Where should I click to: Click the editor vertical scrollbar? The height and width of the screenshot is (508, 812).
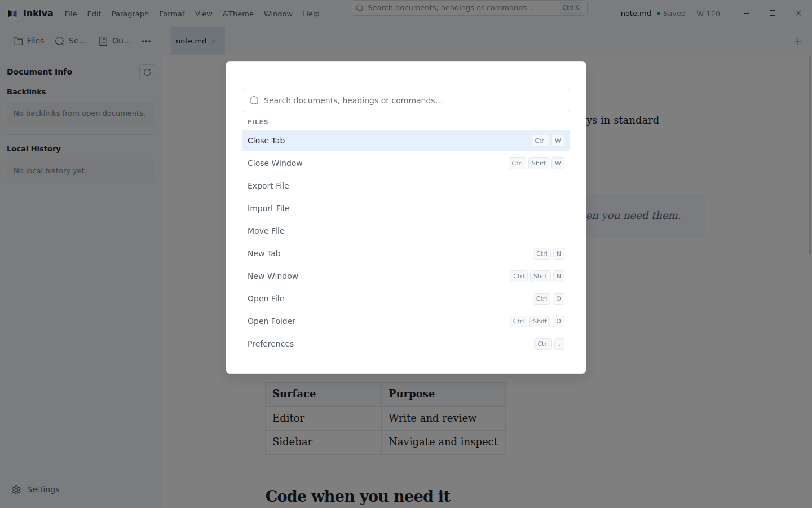coord(810,155)
